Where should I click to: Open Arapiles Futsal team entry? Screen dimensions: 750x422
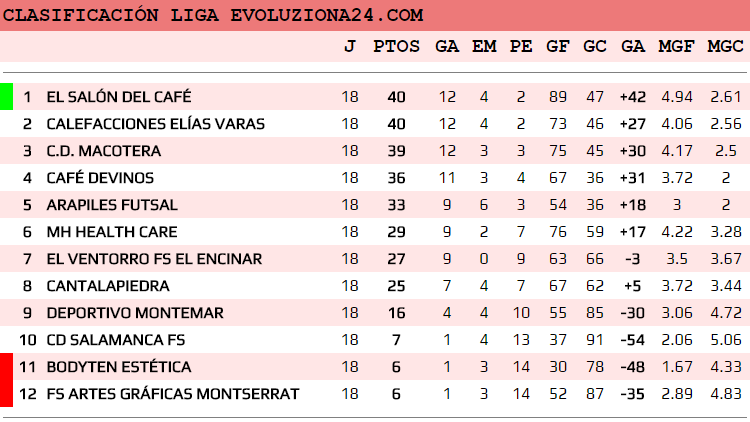112,205
